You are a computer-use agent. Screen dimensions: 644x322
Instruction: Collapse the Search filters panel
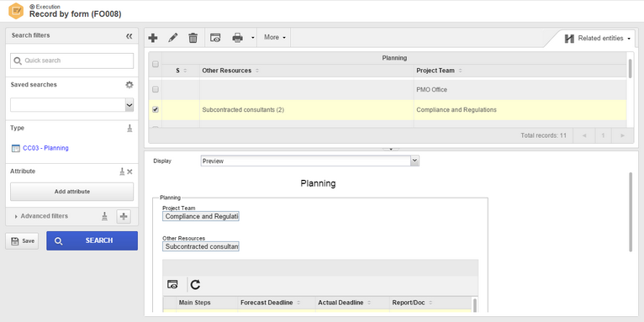[129, 36]
